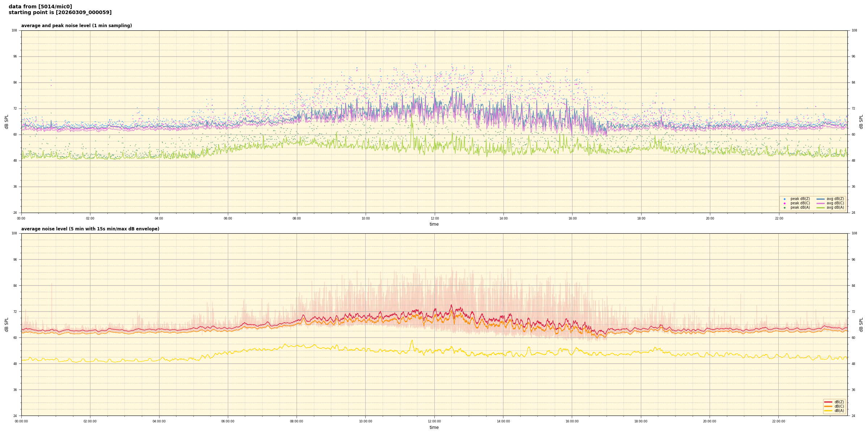868x434 pixels.
Task: Click the 96 value on top chart's left axis
Action: tap(14, 56)
